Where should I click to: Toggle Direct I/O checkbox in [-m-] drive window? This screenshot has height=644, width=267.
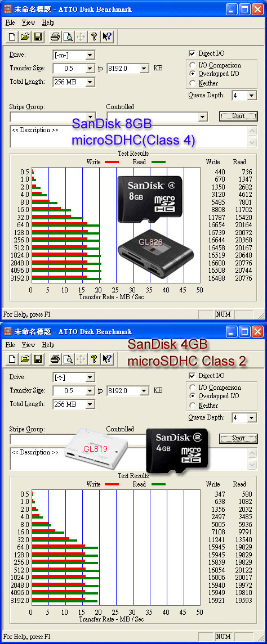tap(192, 53)
